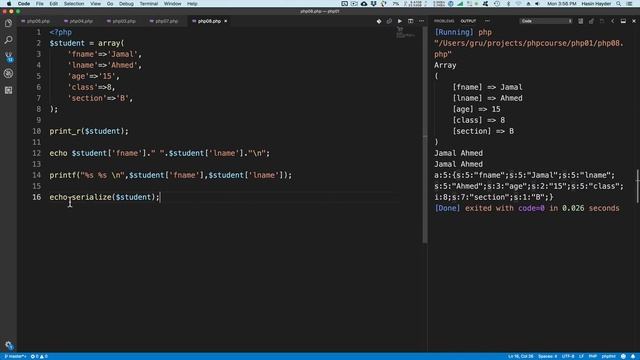
Task: Click the user name Hasin Hayder in menu bar
Action: click(596, 4)
